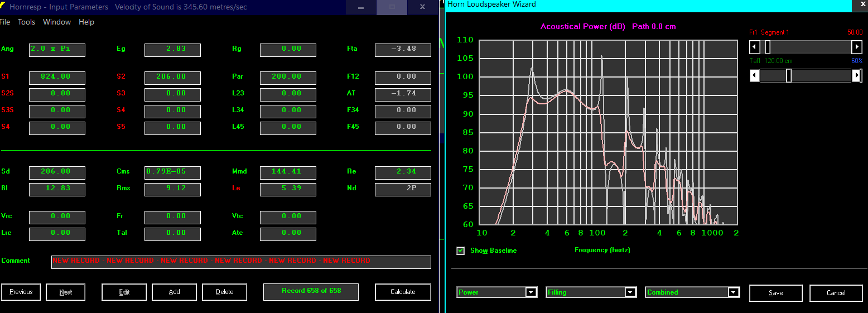Image resolution: width=868 pixels, height=313 pixels.
Task: Click the S5 value field
Action: click(x=172, y=128)
